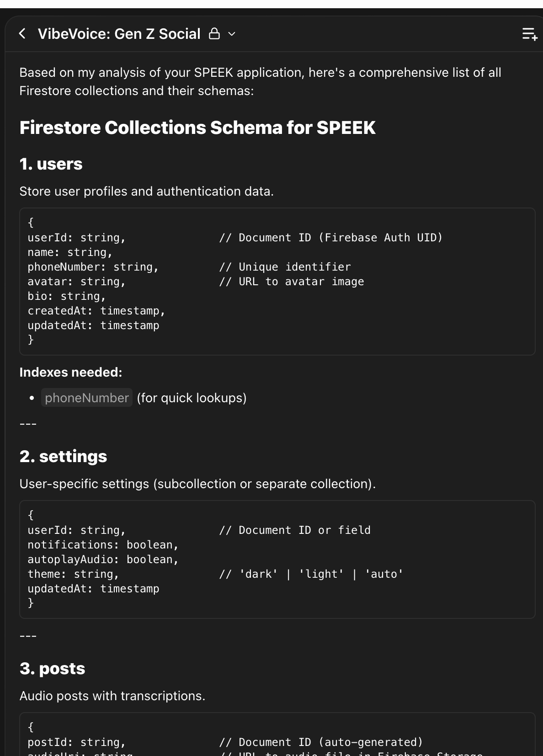
Task: Click the back chevron arrow
Action: click(22, 33)
